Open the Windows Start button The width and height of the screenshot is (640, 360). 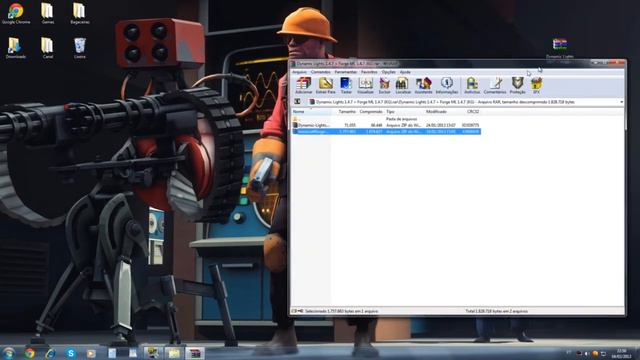click(9, 353)
